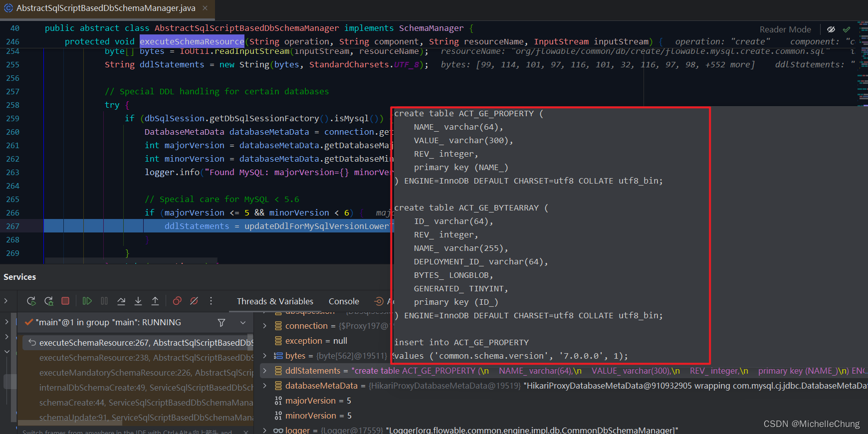Stop the running debug session
Screen dimensions: 868x434
click(65, 301)
